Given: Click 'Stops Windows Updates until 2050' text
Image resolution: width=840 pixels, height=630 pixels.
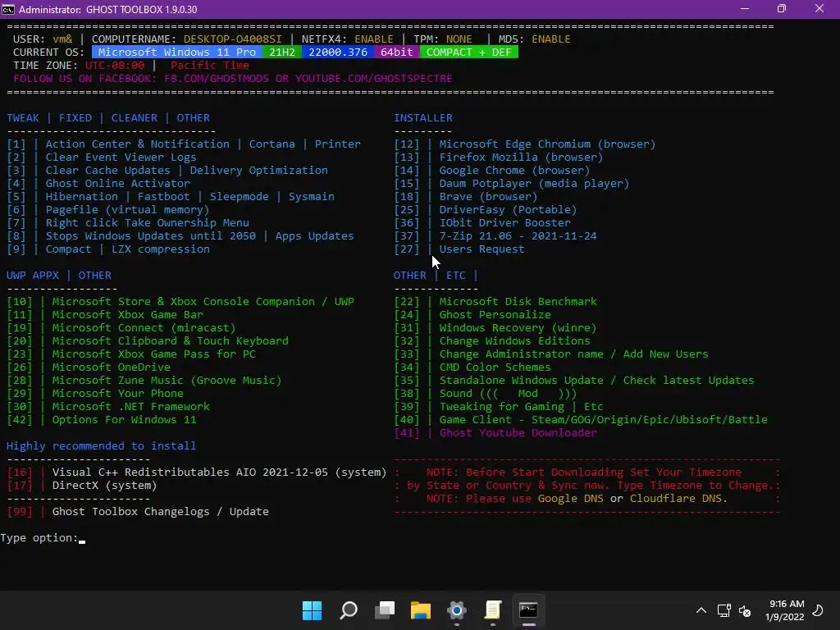Looking at the screenshot, I should 151,235.
